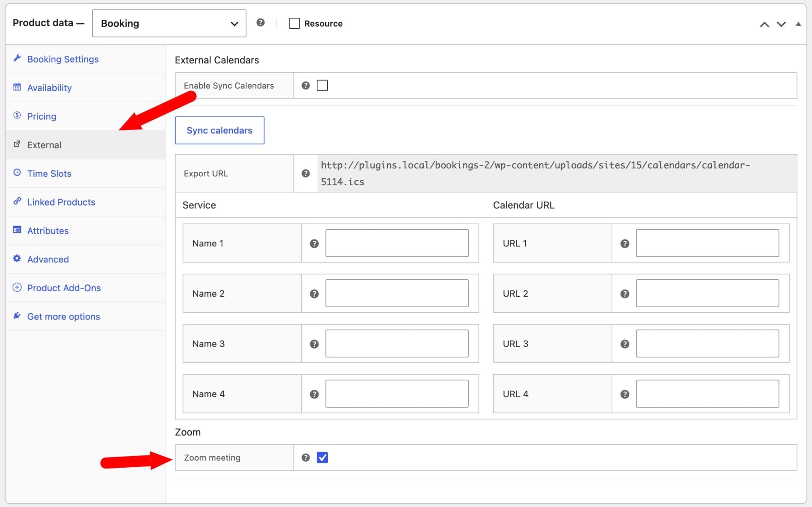812x507 pixels.
Task: Collapse the Product data panel
Action: click(x=798, y=24)
